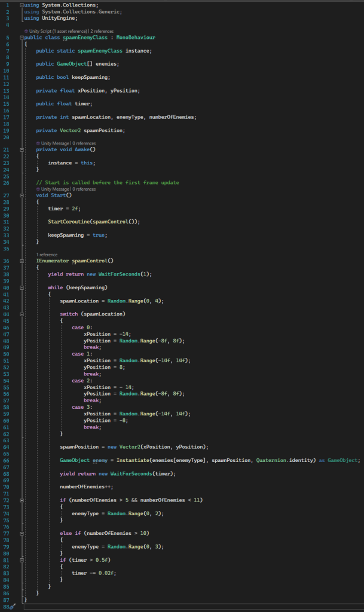
Task: Click line number 66 in the gutter
Action: tap(6, 460)
